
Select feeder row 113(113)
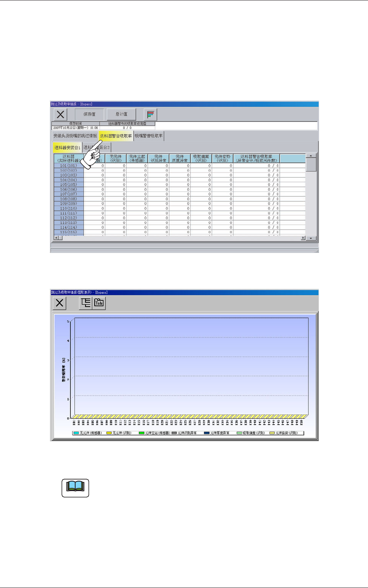[x=69, y=223]
